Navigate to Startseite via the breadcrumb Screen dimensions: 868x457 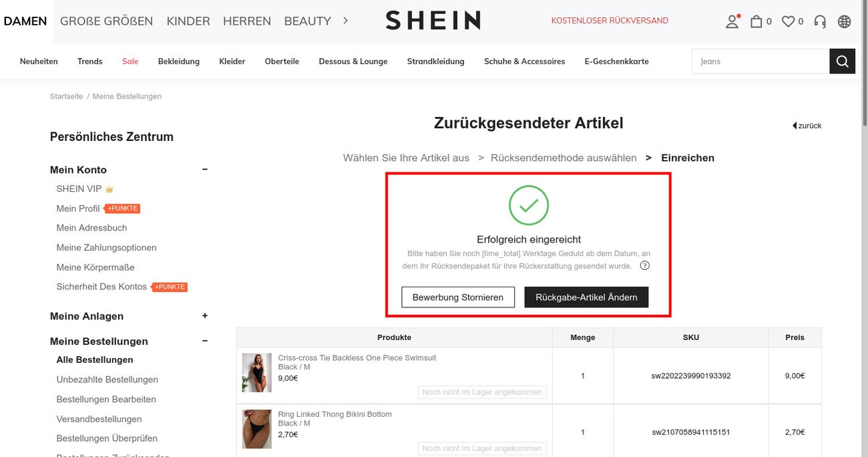point(66,96)
